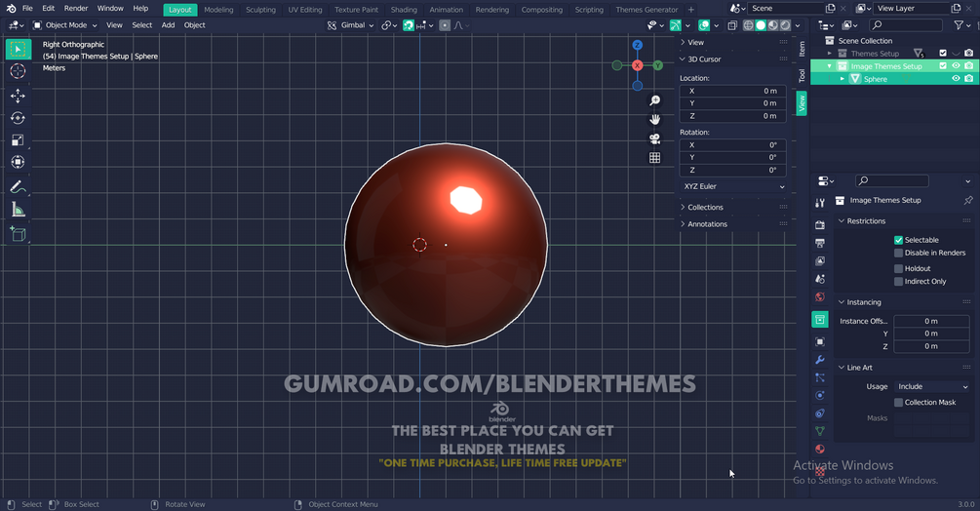Image resolution: width=980 pixels, height=511 pixels.
Task: Switch to the Modeling workspace tab
Action: pyautogui.click(x=218, y=10)
